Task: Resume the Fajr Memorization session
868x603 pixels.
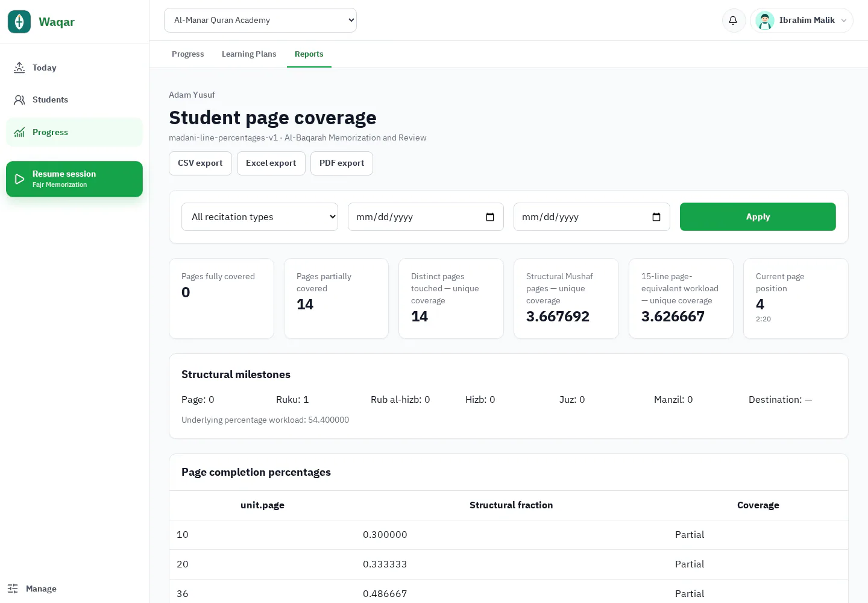Action: point(74,179)
